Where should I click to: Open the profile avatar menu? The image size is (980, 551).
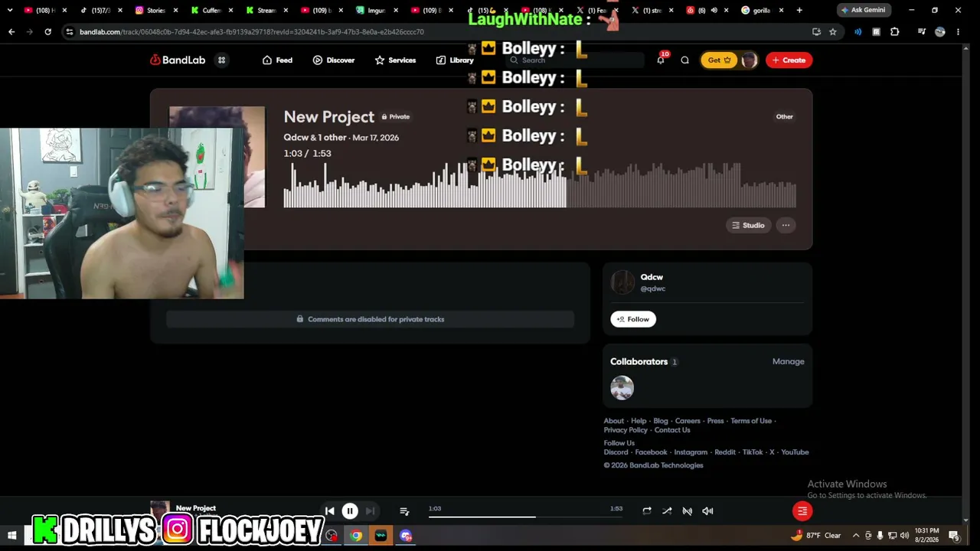[749, 60]
